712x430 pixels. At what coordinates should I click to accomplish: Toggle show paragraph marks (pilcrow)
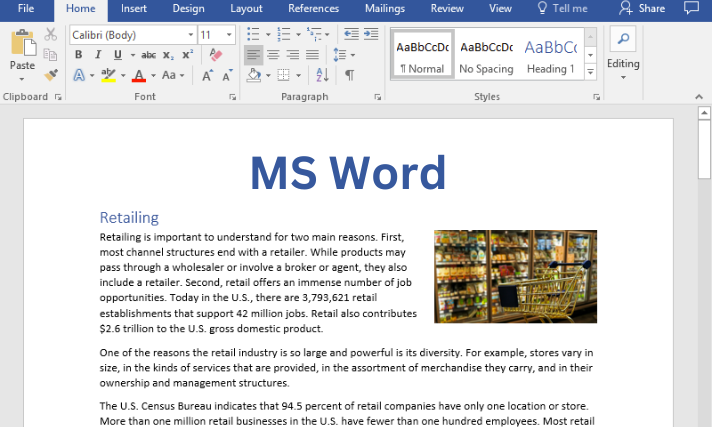click(349, 75)
